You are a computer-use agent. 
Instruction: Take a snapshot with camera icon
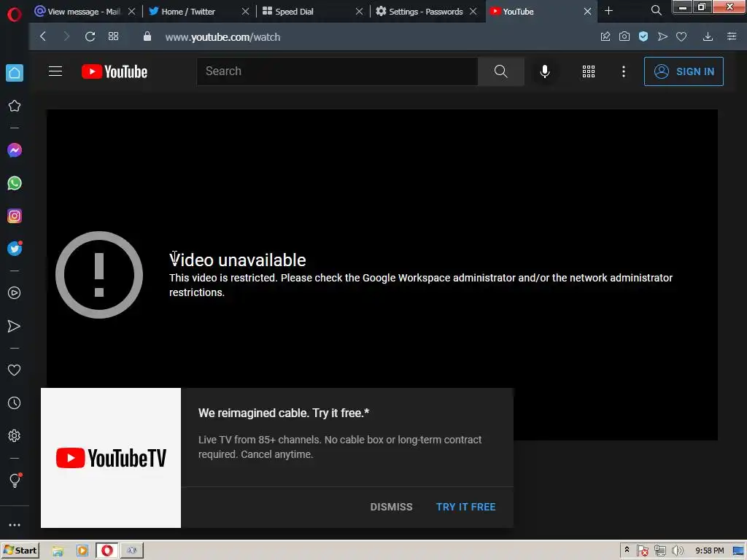click(x=624, y=36)
